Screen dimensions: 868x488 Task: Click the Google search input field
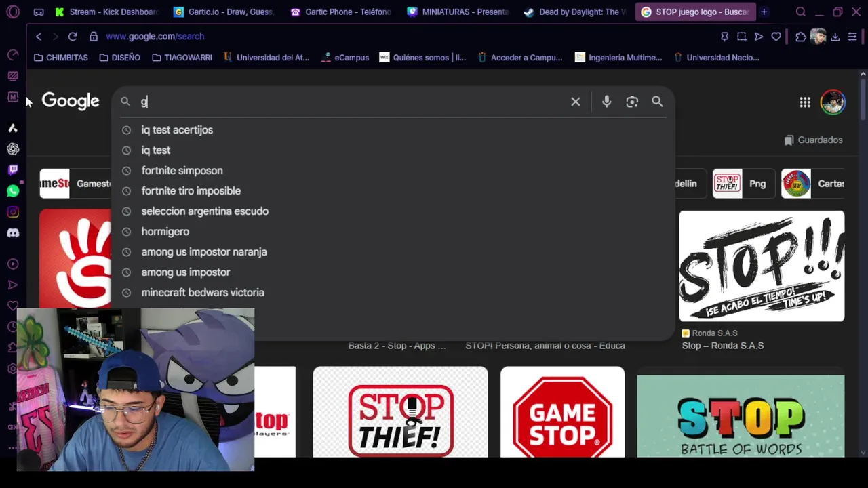[x=353, y=102]
